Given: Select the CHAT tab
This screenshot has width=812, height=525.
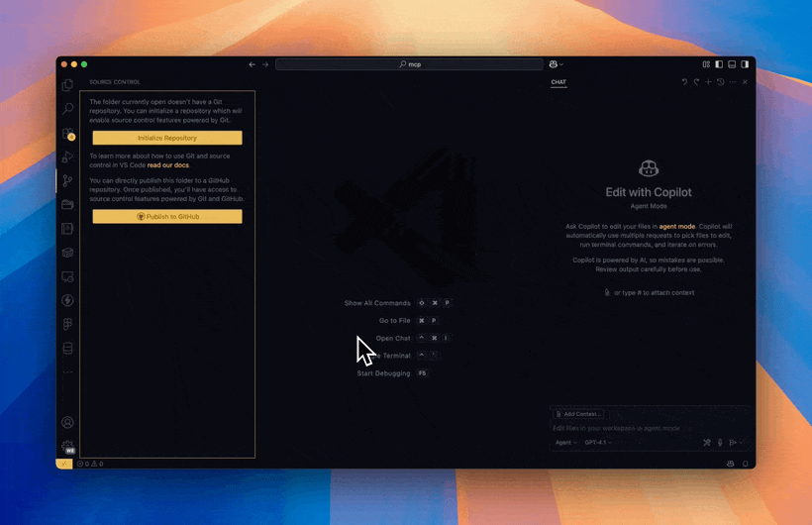Looking at the screenshot, I should pos(558,82).
